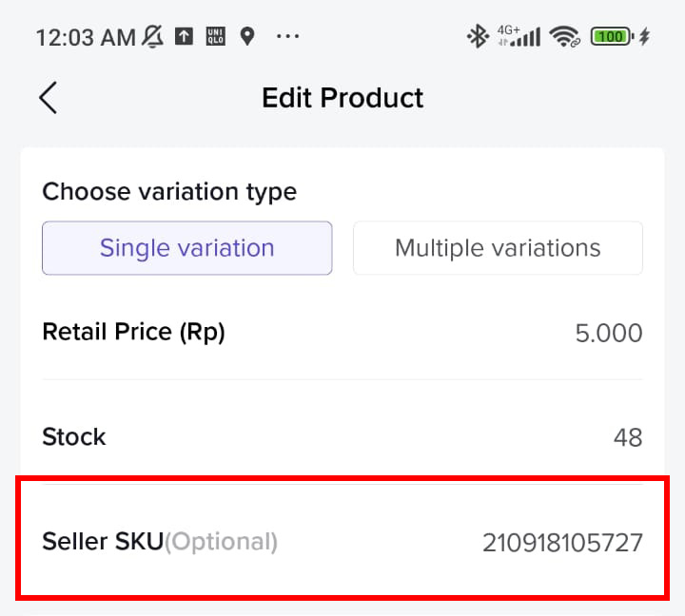The height and width of the screenshot is (616, 685).
Task: Tap the back arrow icon
Action: (x=49, y=98)
